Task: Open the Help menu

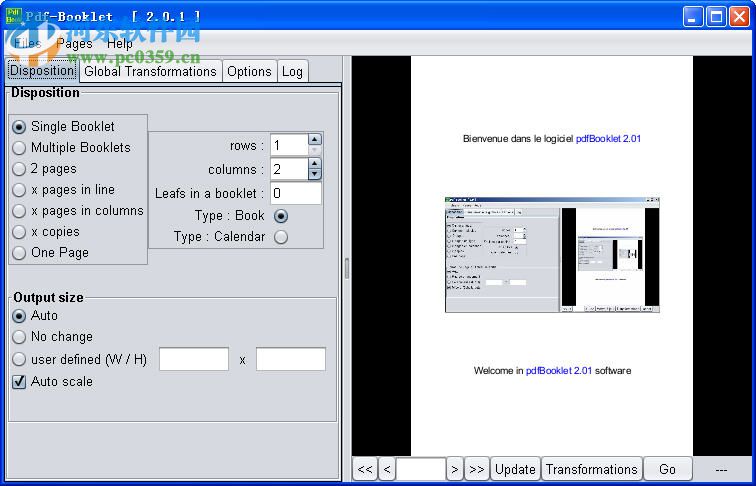Action: click(120, 44)
